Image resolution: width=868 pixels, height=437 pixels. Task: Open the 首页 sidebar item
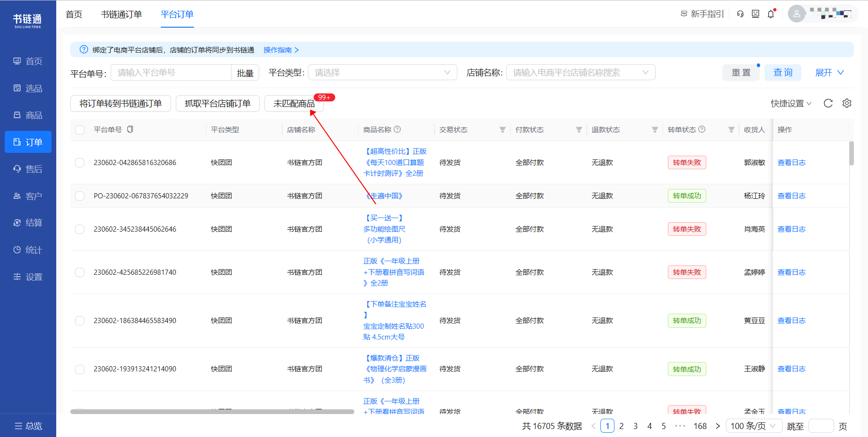point(28,61)
